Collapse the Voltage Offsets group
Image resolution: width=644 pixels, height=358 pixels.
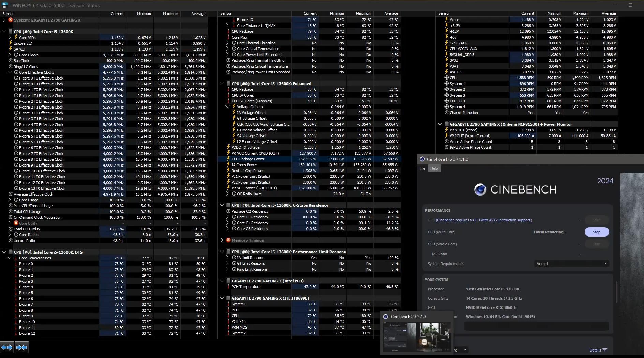(x=227, y=107)
